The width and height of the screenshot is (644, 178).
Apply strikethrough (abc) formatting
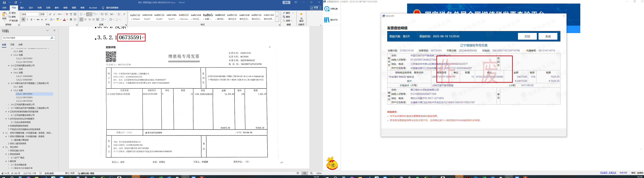click(38, 20)
